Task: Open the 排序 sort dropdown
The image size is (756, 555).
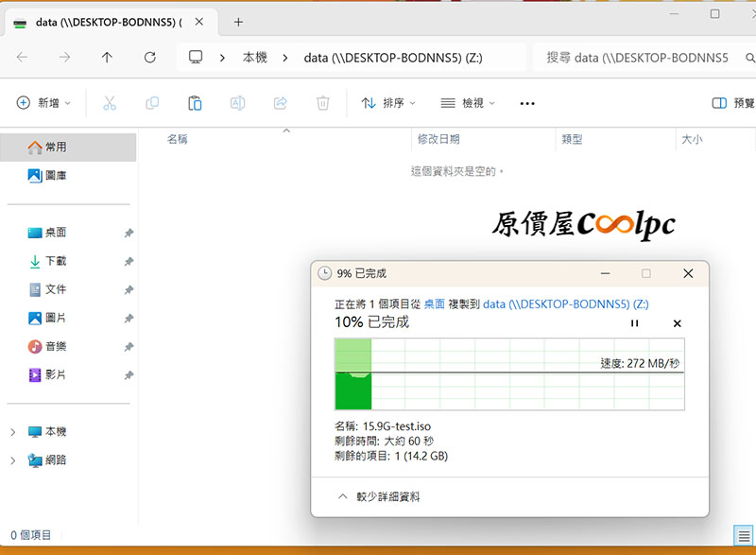Action: coord(388,103)
